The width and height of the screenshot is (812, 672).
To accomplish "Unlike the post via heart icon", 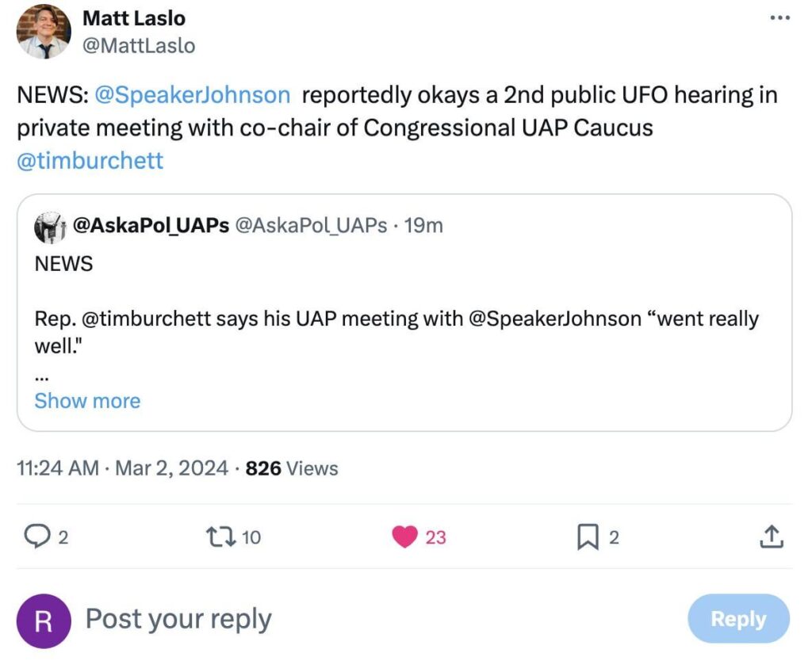I will pos(405,536).
